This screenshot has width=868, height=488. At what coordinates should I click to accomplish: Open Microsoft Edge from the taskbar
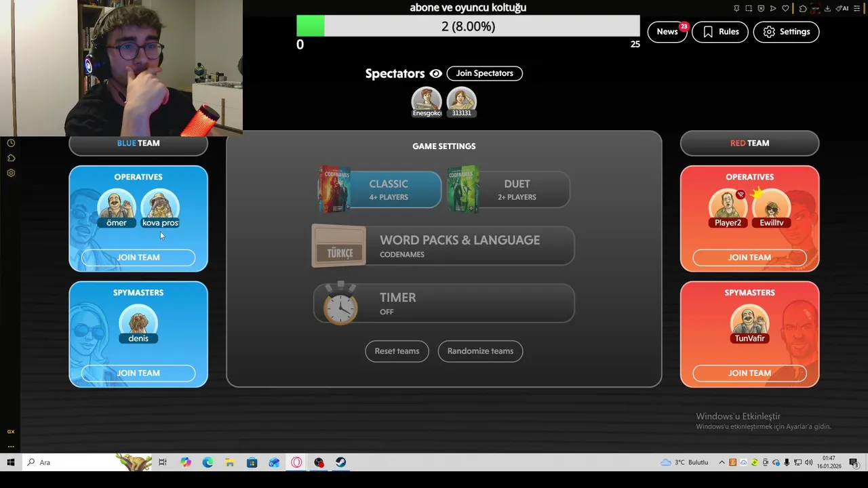(208, 462)
